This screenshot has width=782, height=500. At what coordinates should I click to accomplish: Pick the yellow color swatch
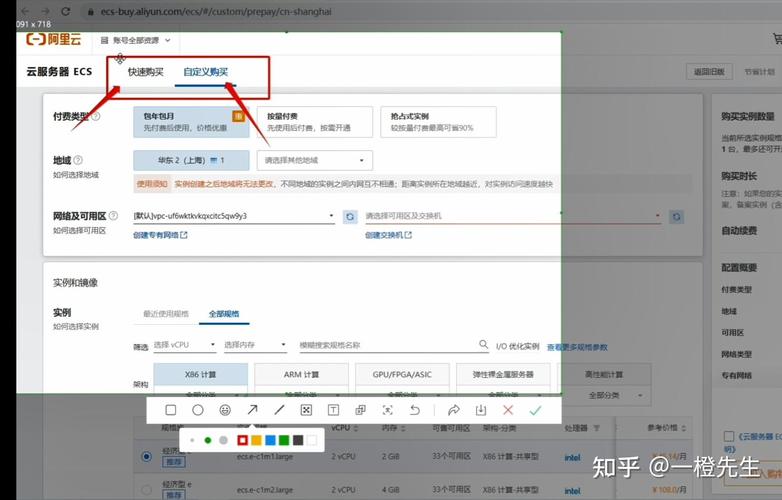coord(256,440)
